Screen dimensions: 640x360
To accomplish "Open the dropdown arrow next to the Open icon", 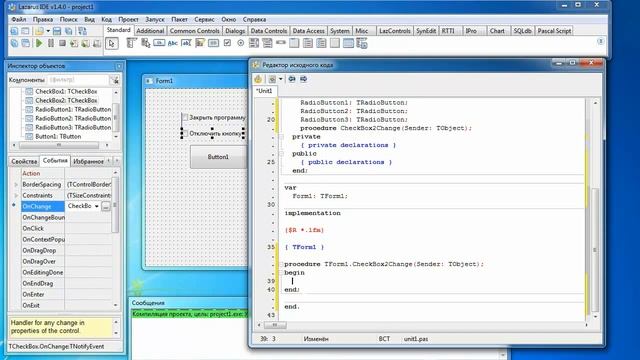I will point(48,31).
